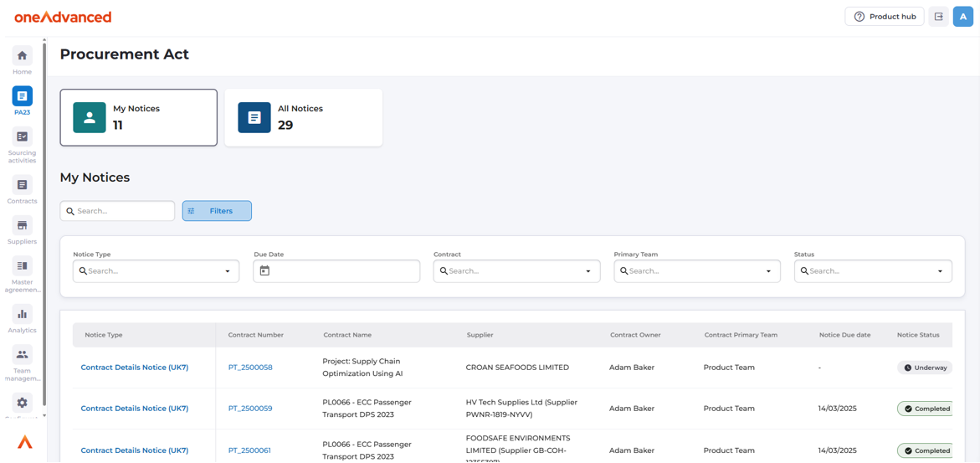Click the sign-out icon in header
Screen dimensions: 980x463
[938, 17]
